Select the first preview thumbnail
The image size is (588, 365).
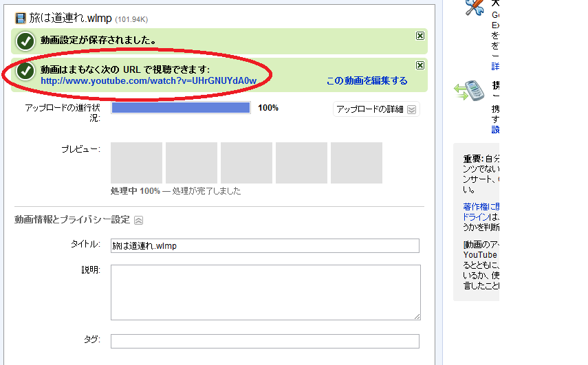(x=136, y=163)
